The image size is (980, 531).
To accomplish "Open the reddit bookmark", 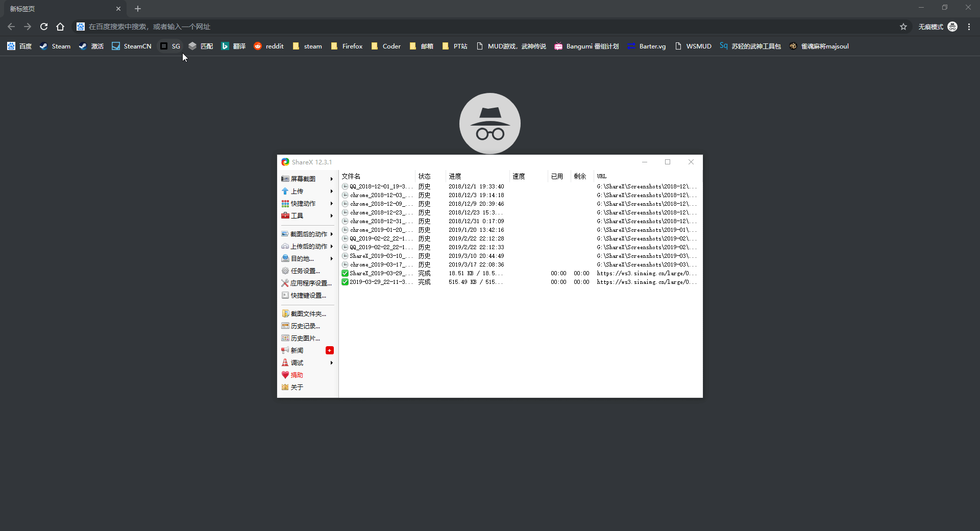I will click(x=269, y=46).
